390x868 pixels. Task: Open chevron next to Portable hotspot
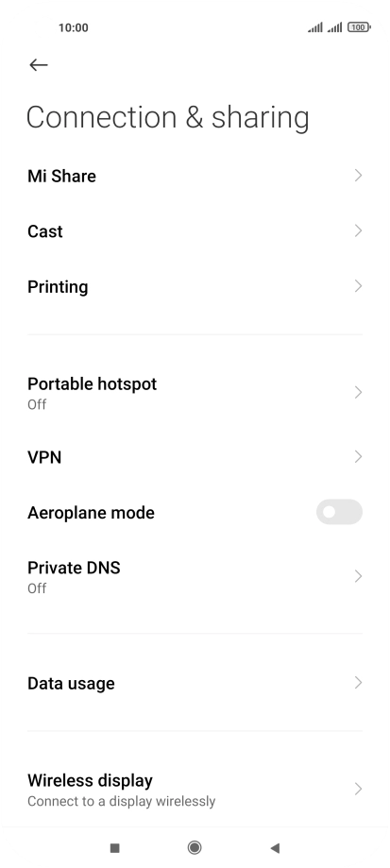coord(358,393)
